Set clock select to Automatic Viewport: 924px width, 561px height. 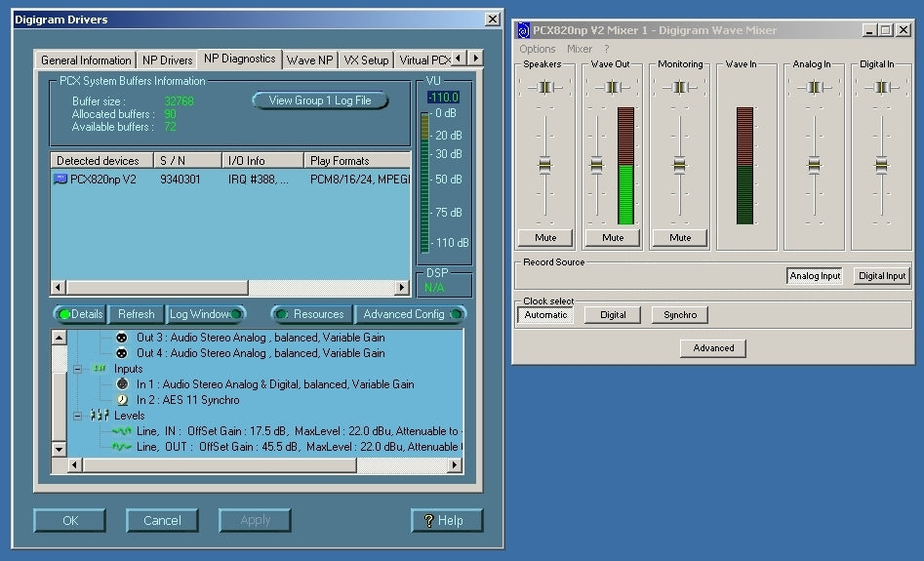coord(545,315)
